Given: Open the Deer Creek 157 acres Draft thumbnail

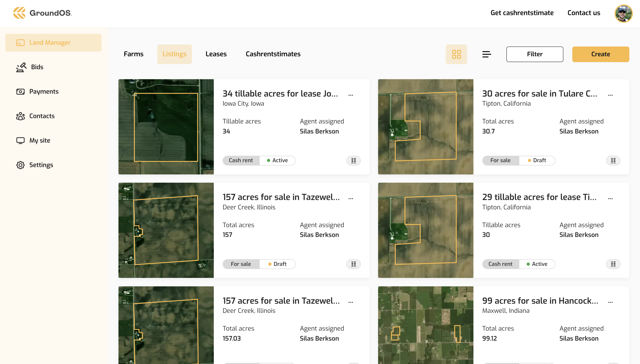Looking at the screenshot, I should [166, 230].
